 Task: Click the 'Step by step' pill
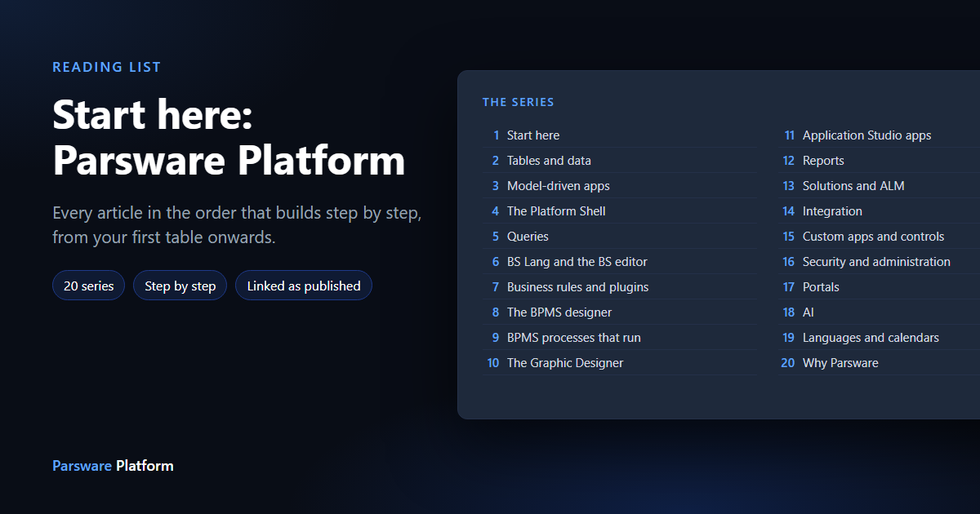(180, 286)
